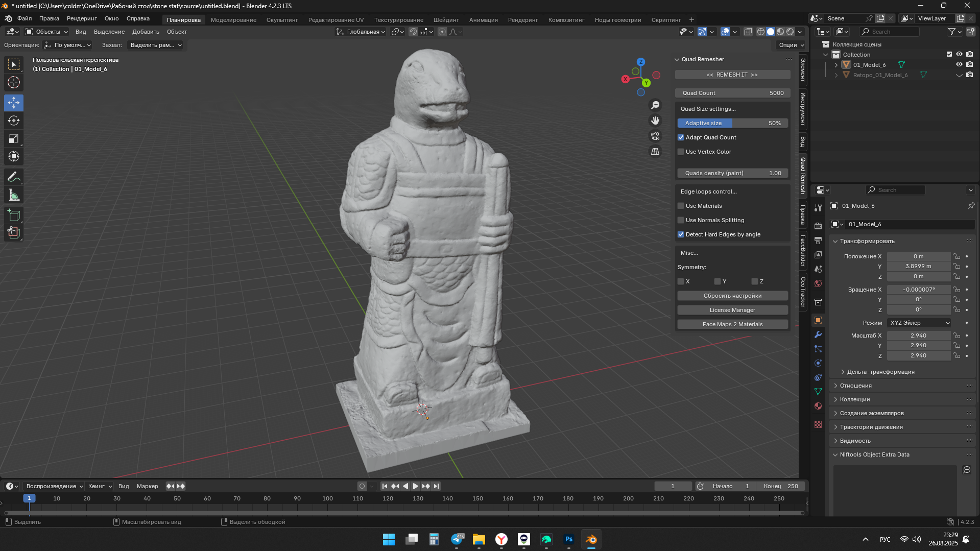This screenshot has height=551, width=980.
Task: Open the XYZ Эйлер rotation mode dropdown
Action: pyautogui.click(x=919, y=323)
